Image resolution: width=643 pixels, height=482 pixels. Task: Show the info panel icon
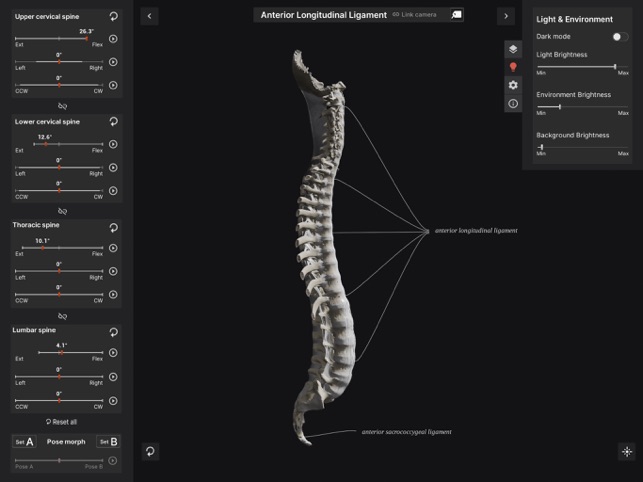(513, 103)
